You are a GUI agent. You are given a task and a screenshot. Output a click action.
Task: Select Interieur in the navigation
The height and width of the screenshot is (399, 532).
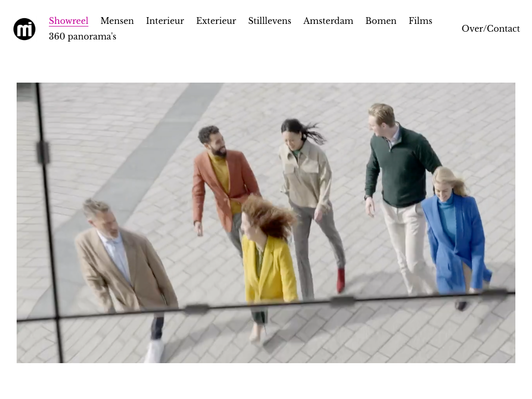coord(165,21)
